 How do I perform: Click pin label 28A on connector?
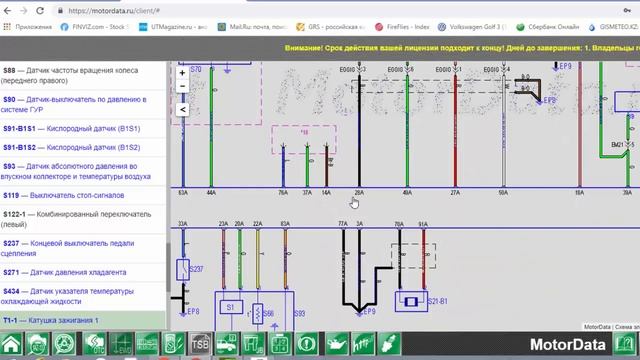pos(359,193)
